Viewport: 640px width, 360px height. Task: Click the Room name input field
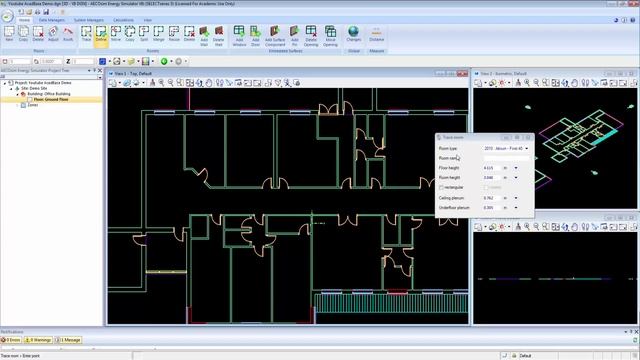pos(506,158)
